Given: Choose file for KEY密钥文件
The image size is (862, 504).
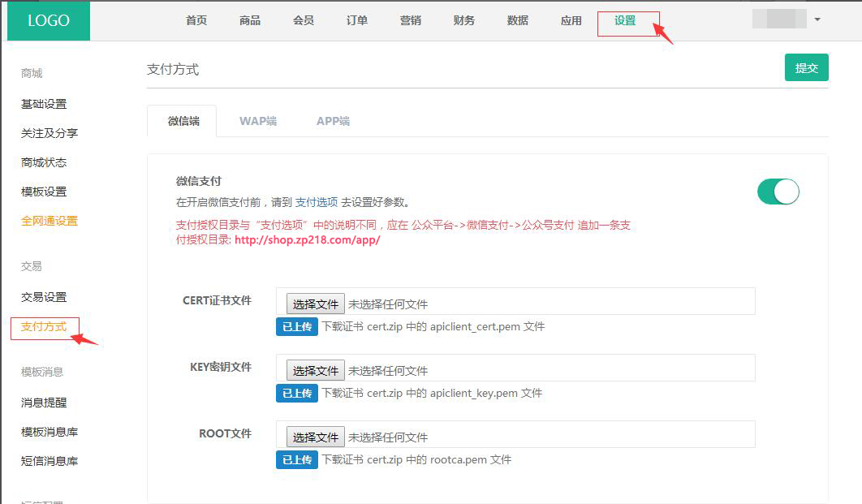Looking at the screenshot, I should (x=316, y=370).
